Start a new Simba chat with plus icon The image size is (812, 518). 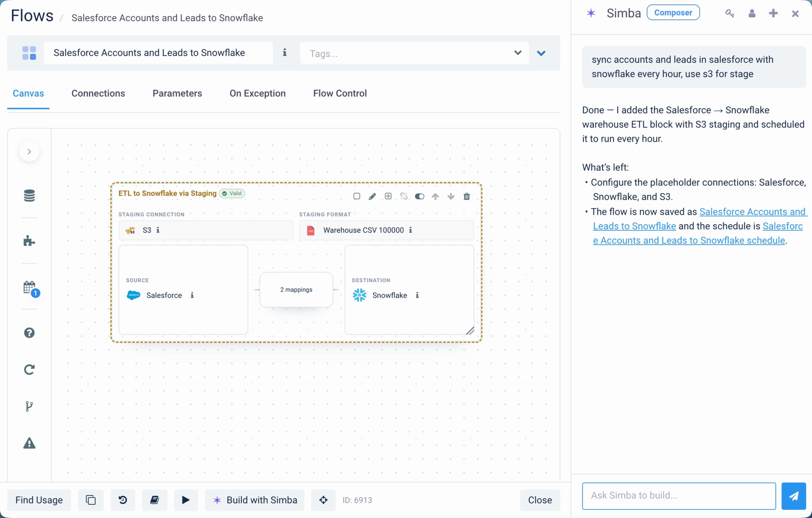[x=773, y=13]
